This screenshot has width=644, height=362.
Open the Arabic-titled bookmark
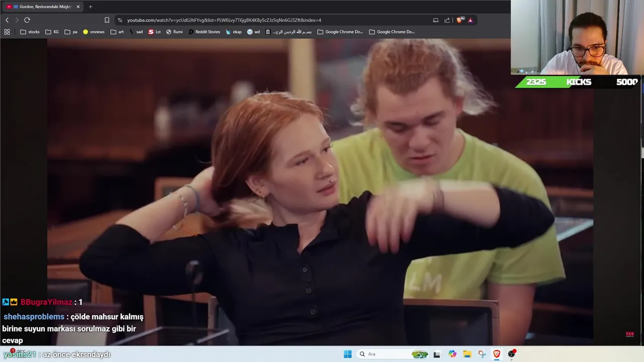(289, 32)
